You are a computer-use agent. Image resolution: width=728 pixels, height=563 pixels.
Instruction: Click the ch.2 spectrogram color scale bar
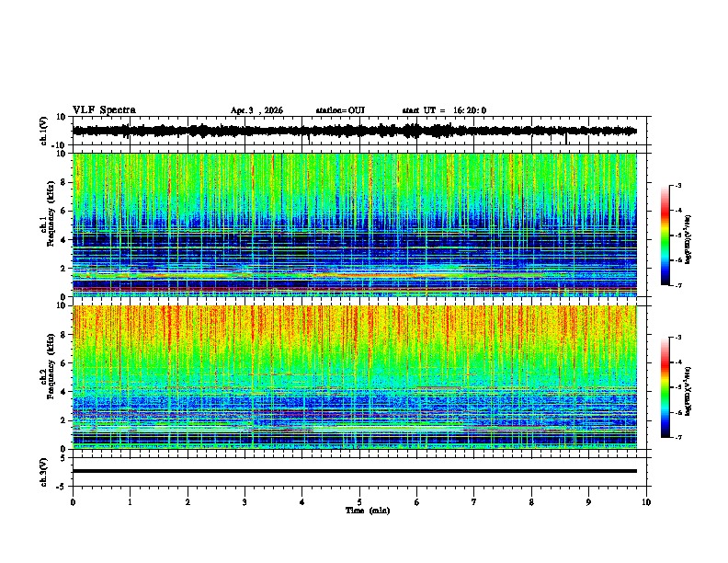point(665,387)
